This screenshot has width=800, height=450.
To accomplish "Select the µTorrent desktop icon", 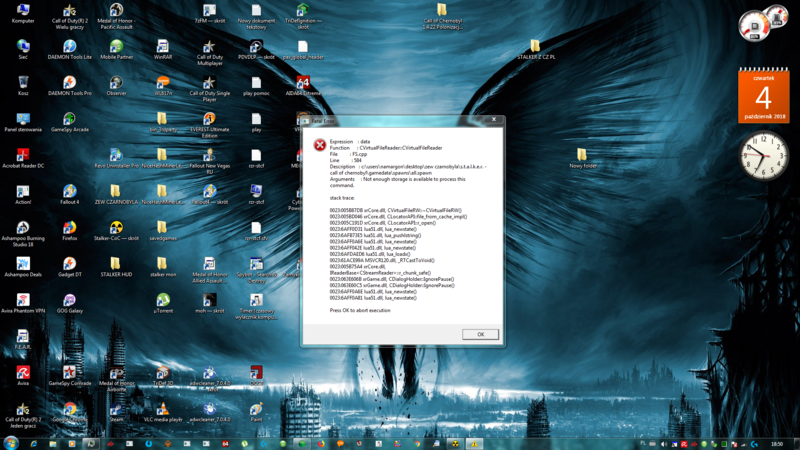I will tap(163, 304).
